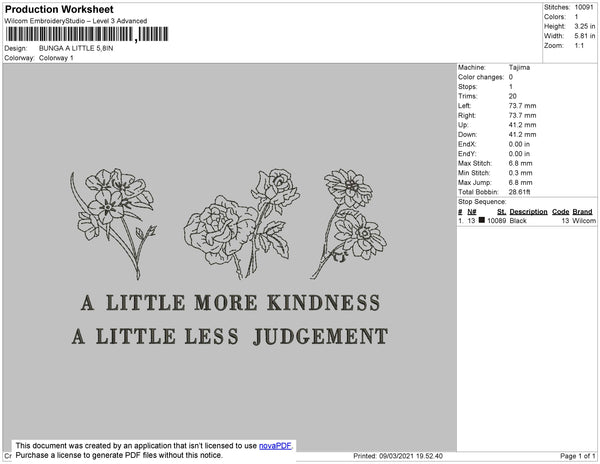600x464 pixels.
Task: Select the Production Worksheet title
Action: (x=59, y=9)
